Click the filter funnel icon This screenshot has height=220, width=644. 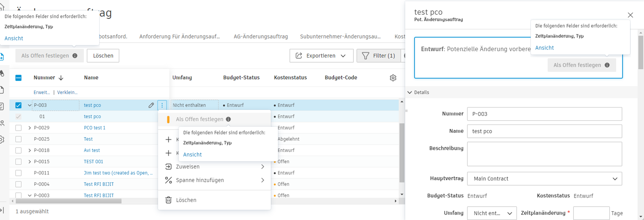pyautogui.click(x=365, y=56)
